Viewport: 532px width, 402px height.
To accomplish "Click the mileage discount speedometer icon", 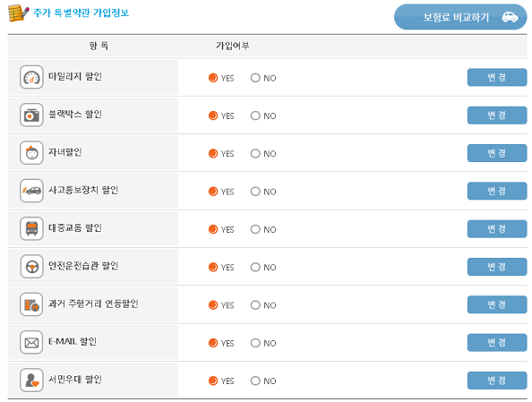I will point(31,77).
